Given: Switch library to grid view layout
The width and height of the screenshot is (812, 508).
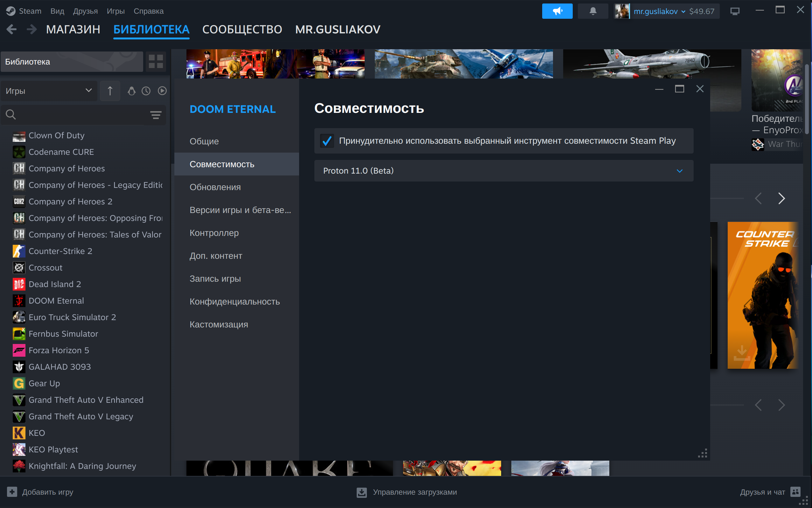Looking at the screenshot, I should coord(155,61).
